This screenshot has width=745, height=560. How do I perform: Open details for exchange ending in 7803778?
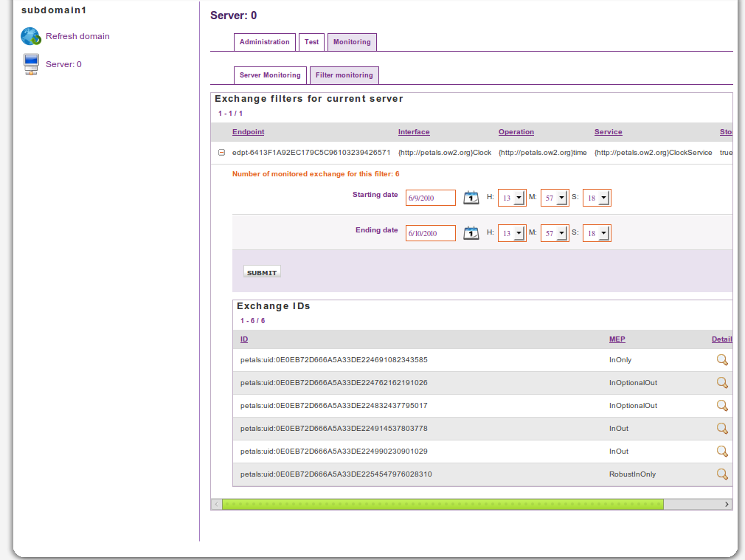point(722,429)
